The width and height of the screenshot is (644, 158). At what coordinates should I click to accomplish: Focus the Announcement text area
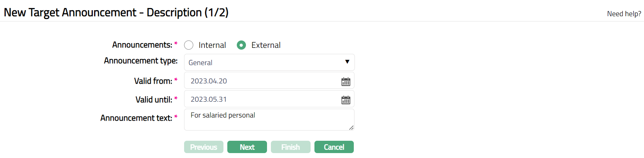(x=269, y=120)
